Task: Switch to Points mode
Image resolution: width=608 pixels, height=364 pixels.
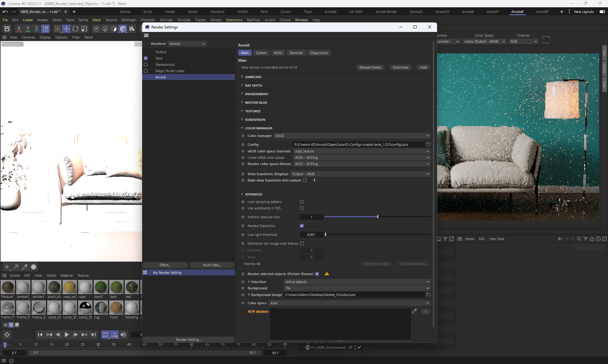Action: (96, 29)
